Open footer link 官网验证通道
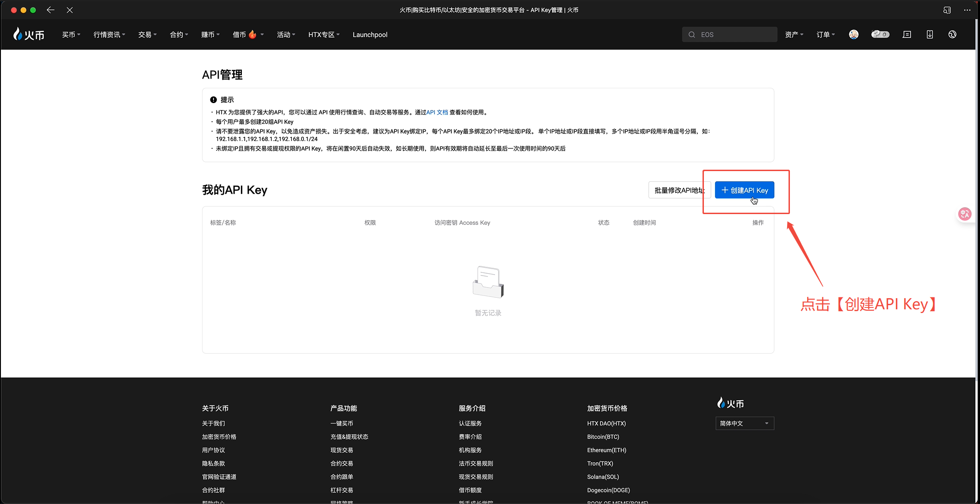 219,477
